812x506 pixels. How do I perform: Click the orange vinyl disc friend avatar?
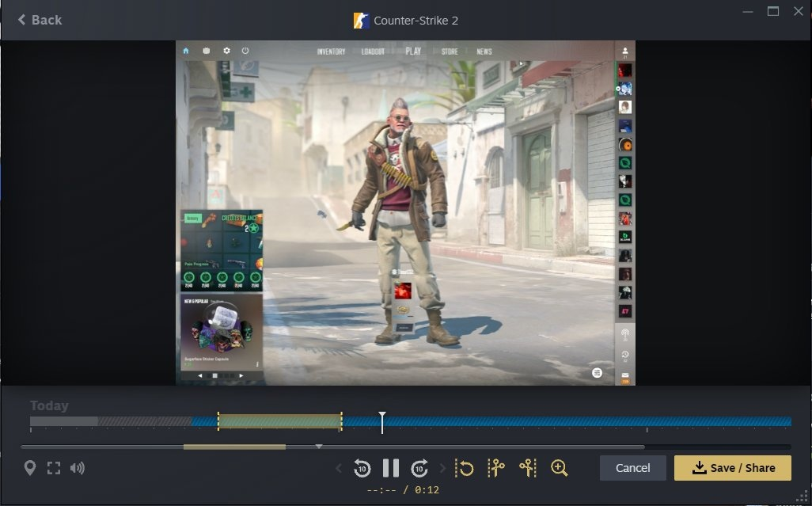pos(625,144)
